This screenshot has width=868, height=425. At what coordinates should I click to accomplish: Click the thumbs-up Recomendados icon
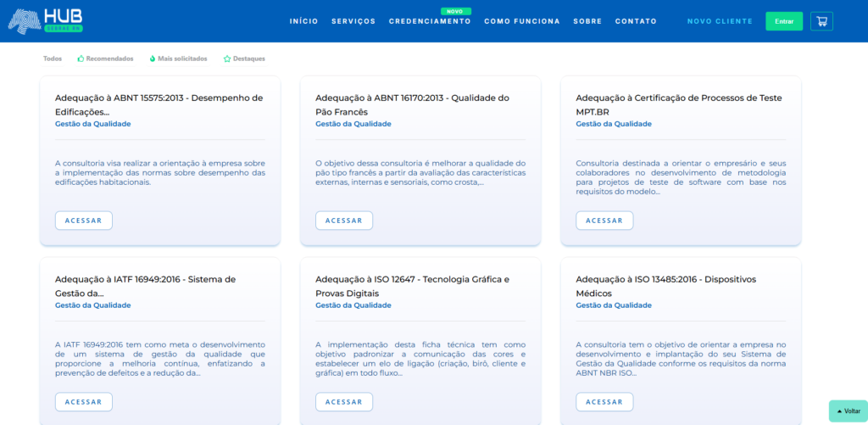point(81,59)
